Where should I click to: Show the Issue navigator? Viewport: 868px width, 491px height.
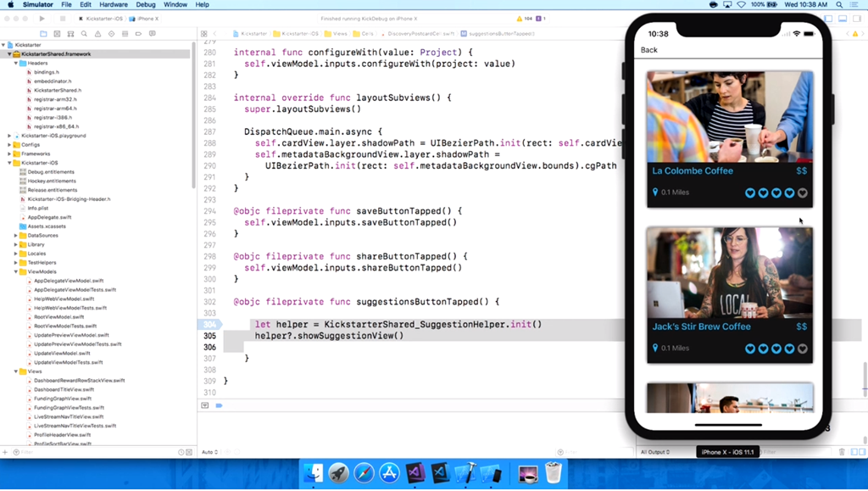coord(98,34)
